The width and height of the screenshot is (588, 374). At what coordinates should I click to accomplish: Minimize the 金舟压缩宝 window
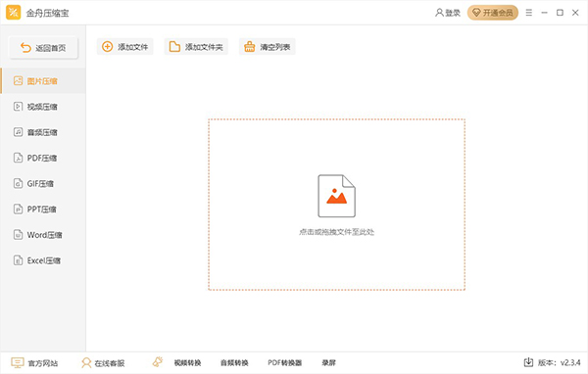coord(544,13)
